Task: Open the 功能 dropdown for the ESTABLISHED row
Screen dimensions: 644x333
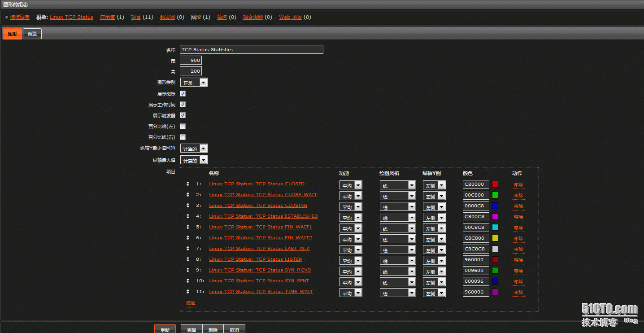Action: (351, 217)
